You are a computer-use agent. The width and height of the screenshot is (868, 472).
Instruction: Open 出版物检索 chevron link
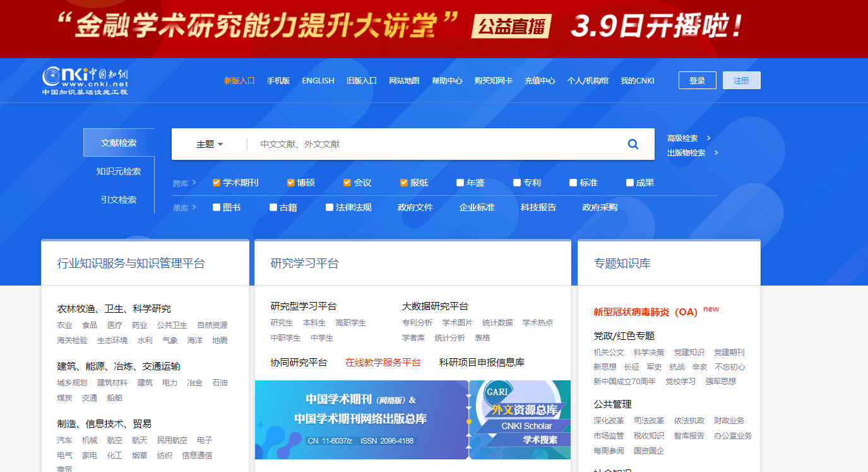coord(693,152)
